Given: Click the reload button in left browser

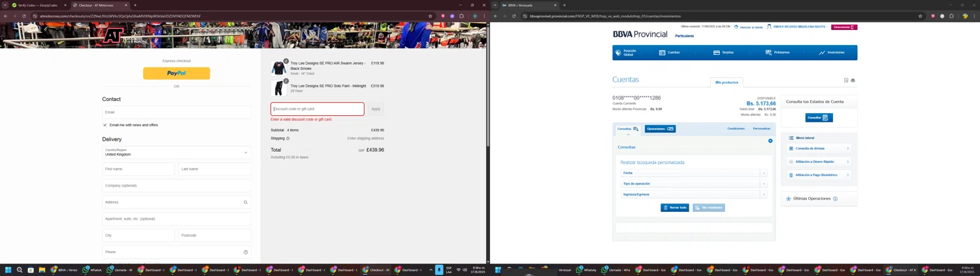Looking at the screenshot, I should click(24, 16).
